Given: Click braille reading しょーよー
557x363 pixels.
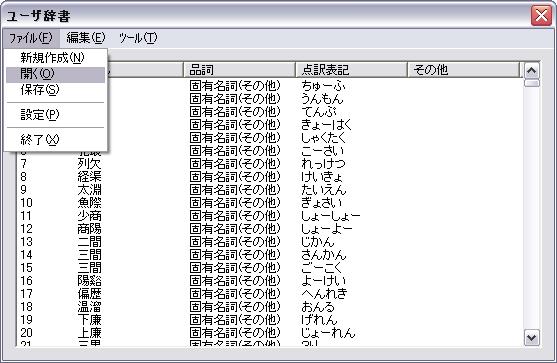Looking at the screenshot, I should [326, 229].
